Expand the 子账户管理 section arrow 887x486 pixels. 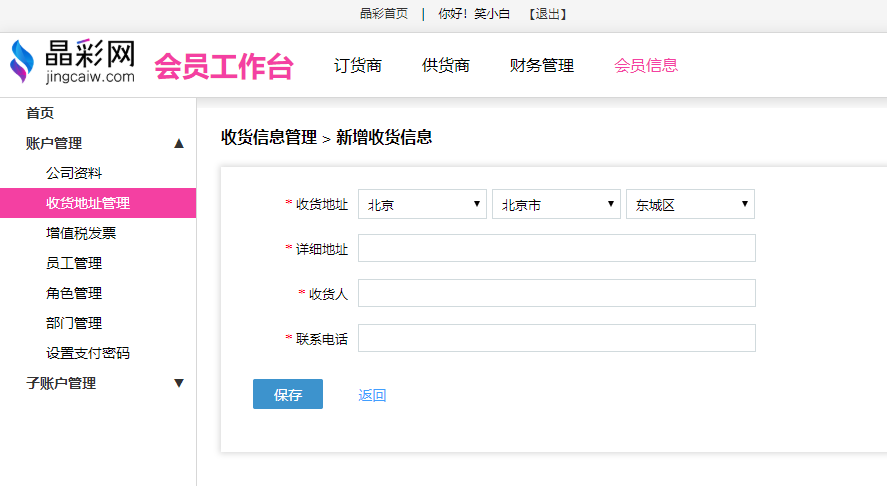(179, 383)
